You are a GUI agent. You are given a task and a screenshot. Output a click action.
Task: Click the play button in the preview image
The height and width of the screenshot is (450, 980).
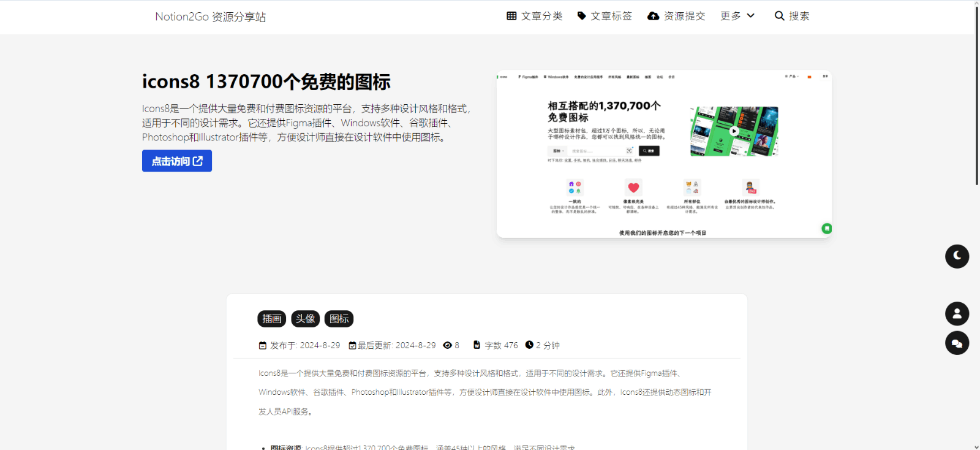coord(734,131)
